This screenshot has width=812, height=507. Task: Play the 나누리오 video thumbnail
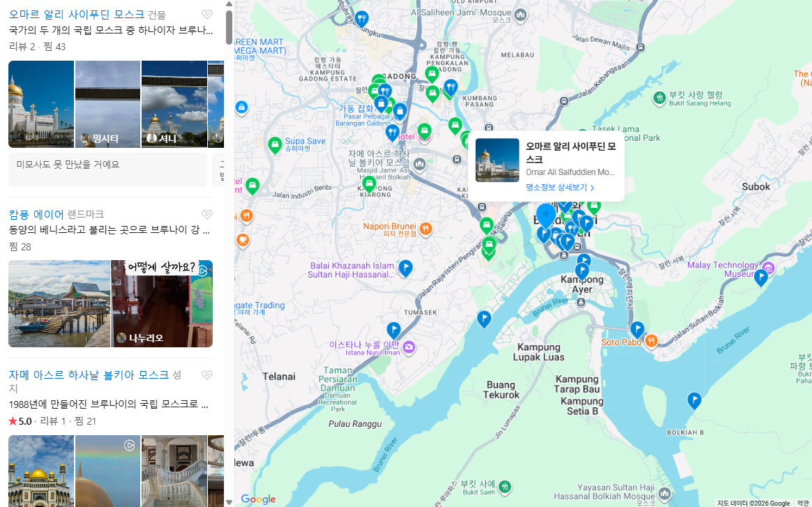160,303
